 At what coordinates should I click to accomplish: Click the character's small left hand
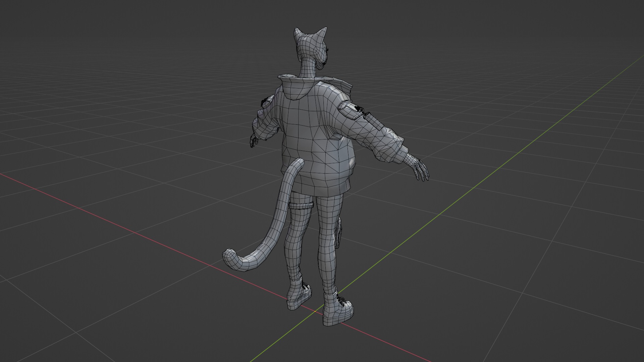(x=254, y=140)
